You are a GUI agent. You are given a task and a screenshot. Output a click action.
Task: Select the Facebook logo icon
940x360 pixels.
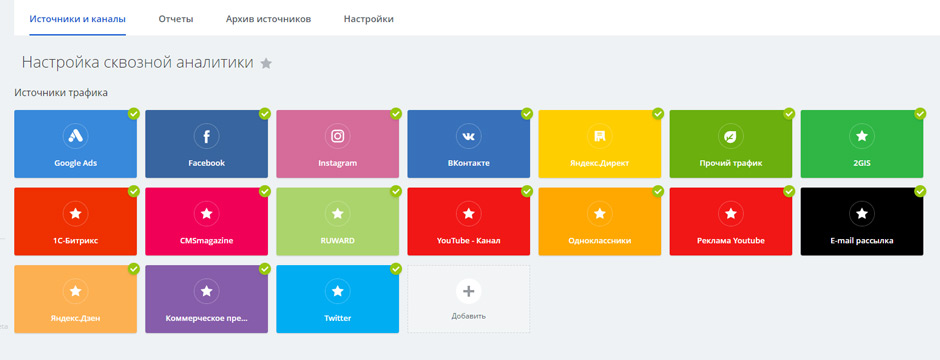(206, 137)
